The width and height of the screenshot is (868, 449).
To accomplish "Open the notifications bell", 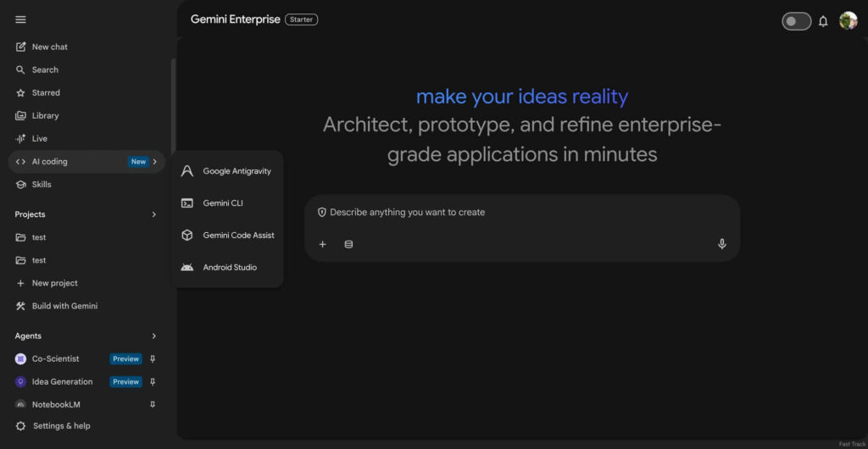I will coord(823,21).
